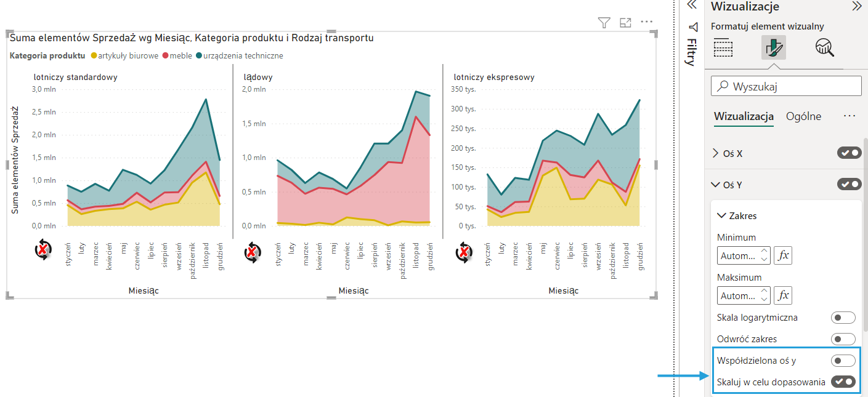Viewport: 868px width, 397px height.
Task: Click the fx button next to Maksimum
Action: pos(783,295)
